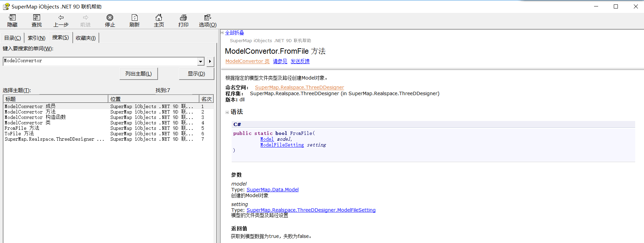Go back with the 上一步 arrow icon
The width and height of the screenshot is (644, 243).
click(61, 18)
